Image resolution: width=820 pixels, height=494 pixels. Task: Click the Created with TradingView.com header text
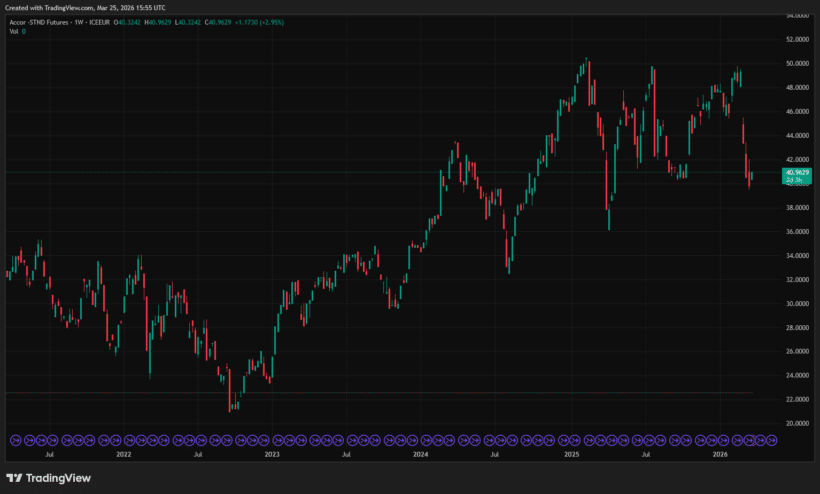pyautogui.click(x=85, y=8)
